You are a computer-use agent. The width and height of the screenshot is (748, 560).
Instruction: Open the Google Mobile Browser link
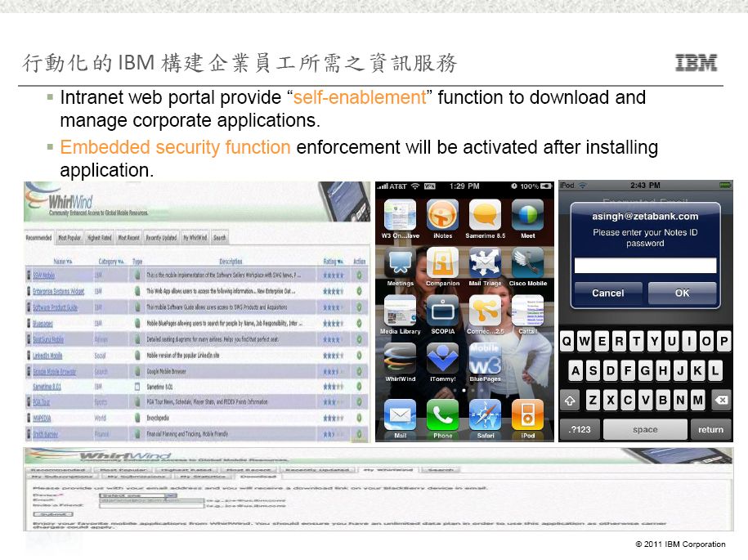point(55,371)
